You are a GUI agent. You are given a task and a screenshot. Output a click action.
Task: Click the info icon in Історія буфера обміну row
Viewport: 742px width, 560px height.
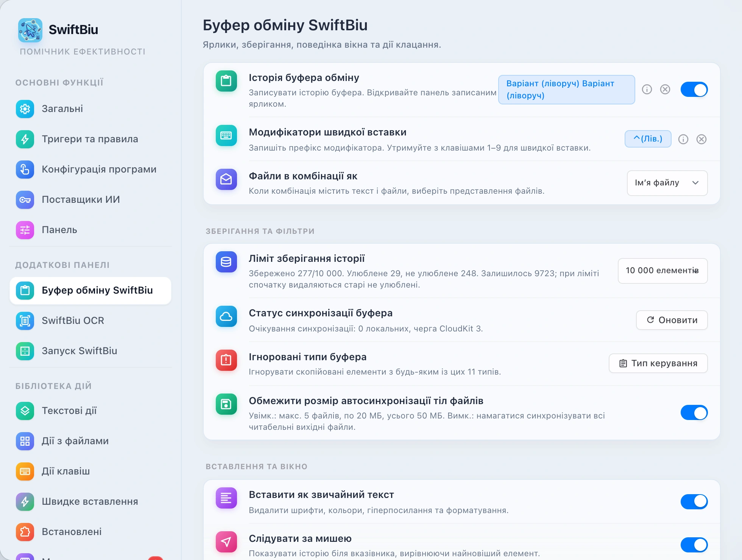pos(647,90)
